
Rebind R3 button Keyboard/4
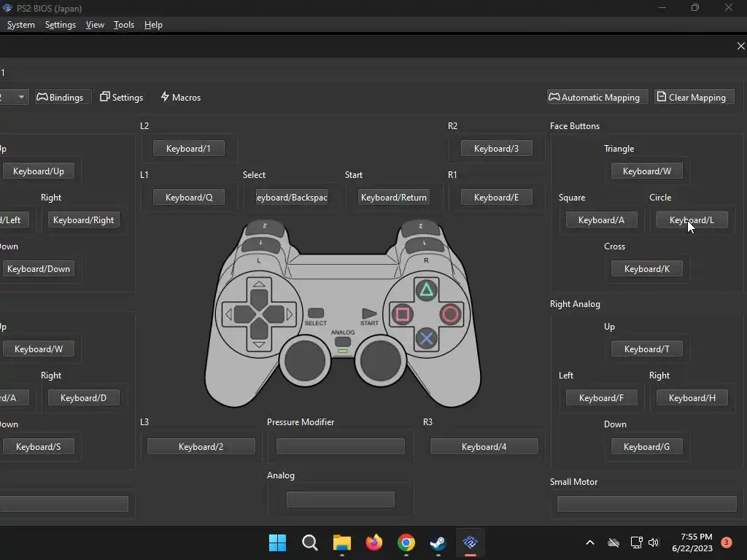484,447
